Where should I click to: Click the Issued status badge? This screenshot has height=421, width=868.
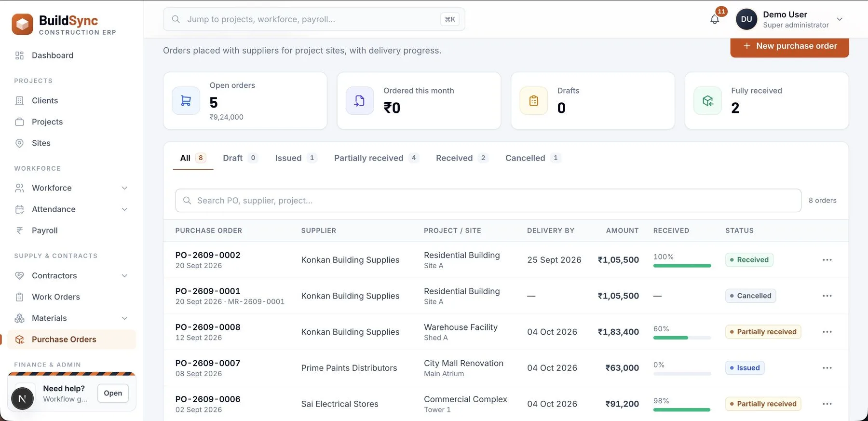(745, 368)
